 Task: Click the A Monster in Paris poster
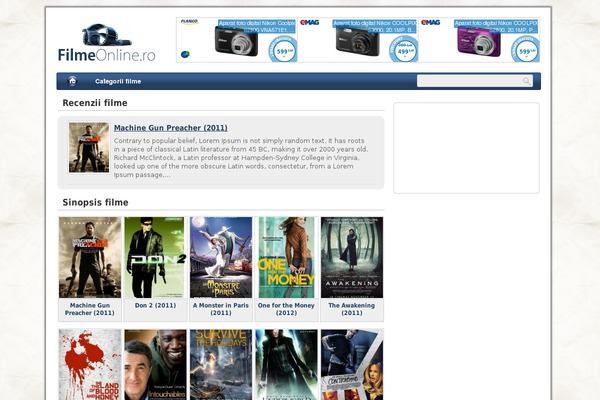coord(221,257)
